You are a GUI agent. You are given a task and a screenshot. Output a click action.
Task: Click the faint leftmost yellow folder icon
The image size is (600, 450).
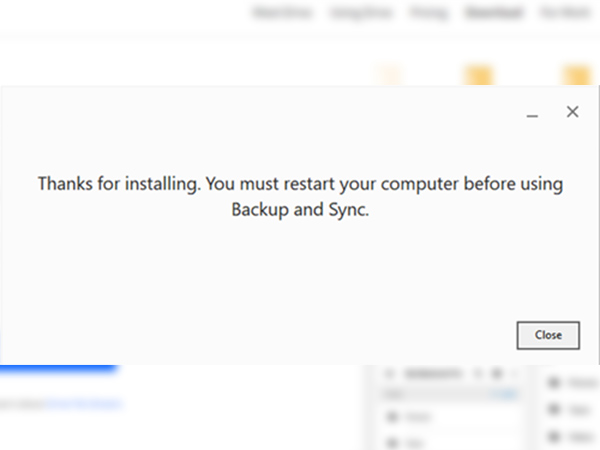(x=391, y=75)
